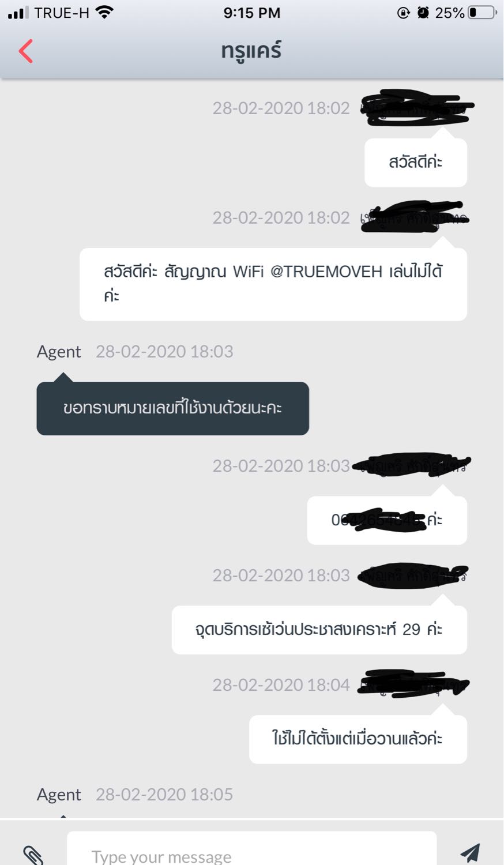Tap the red back arrow

tap(26, 51)
